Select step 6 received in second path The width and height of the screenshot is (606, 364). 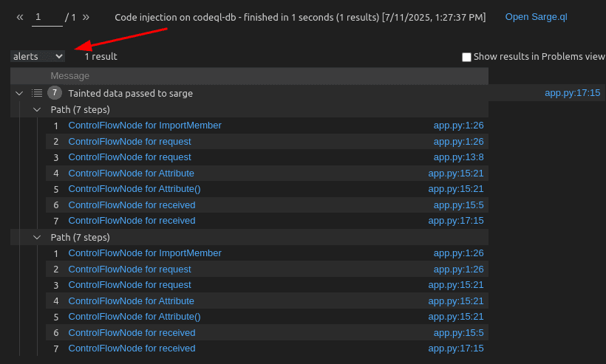[x=132, y=333]
